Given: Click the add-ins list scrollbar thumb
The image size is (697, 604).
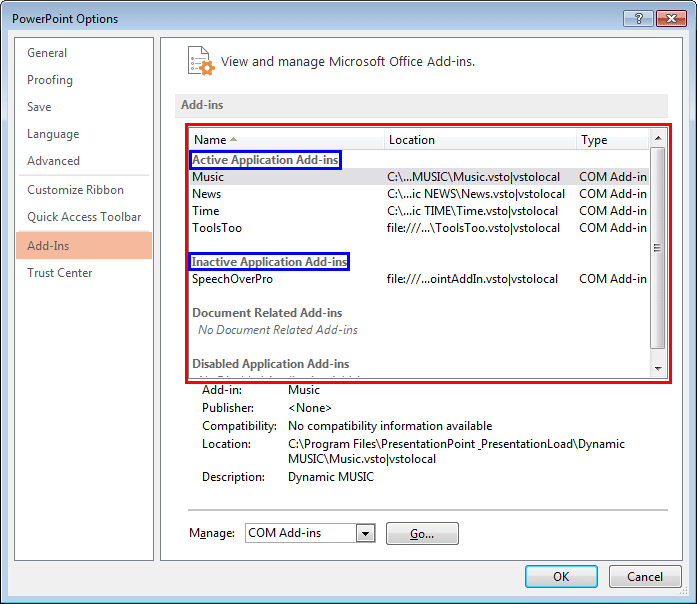Looking at the screenshot, I should point(658,248).
